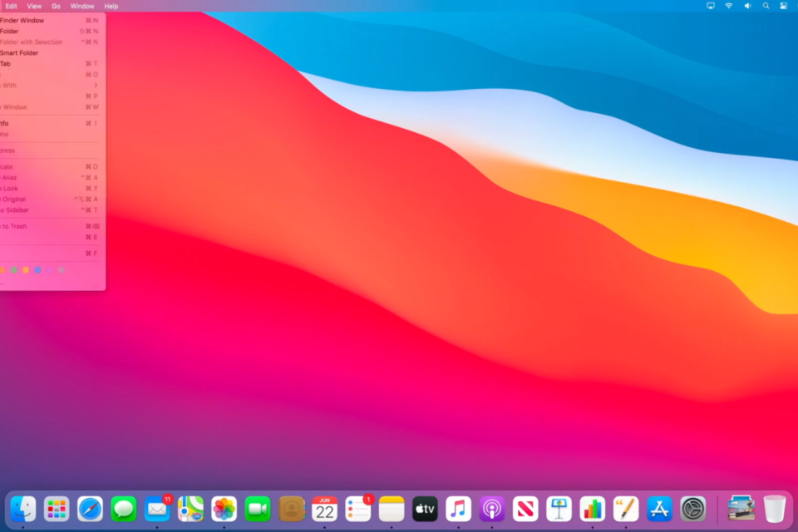Click the Spotlight search magnifier
The image size is (798, 532).
coord(766,6)
